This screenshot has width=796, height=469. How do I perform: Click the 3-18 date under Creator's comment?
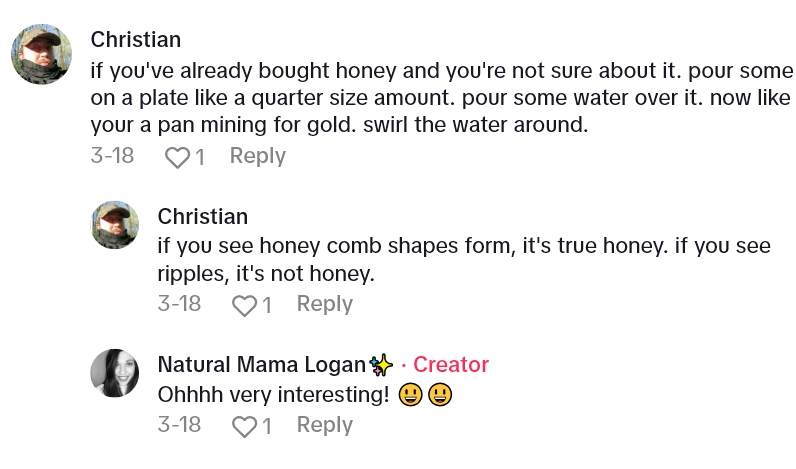[x=179, y=425]
